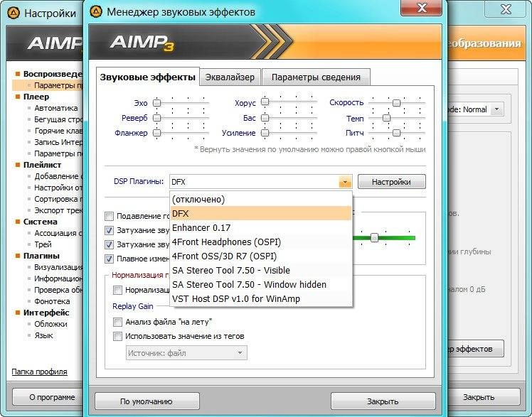Select SA Stereo Tool 7.50 - Window hidden
532x417 pixels.
point(261,285)
